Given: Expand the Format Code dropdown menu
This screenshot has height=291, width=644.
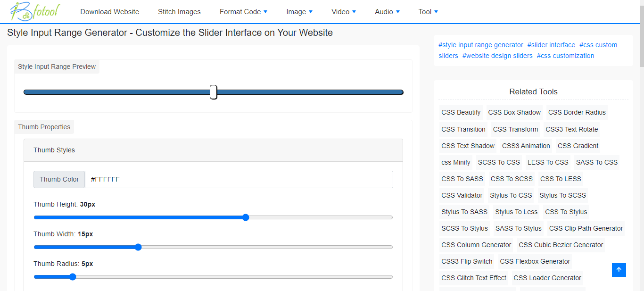Looking at the screenshot, I should [243, 12].
